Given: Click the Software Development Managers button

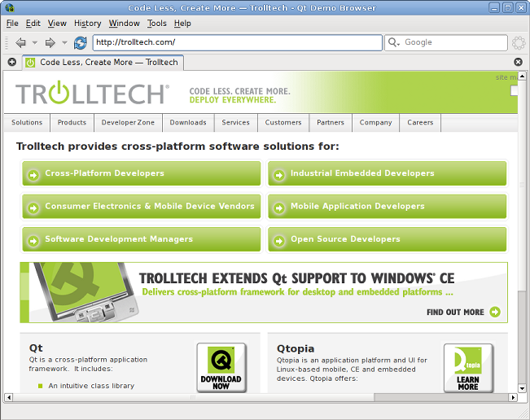Looking at the screenshot, I should (x=142, y=239).
